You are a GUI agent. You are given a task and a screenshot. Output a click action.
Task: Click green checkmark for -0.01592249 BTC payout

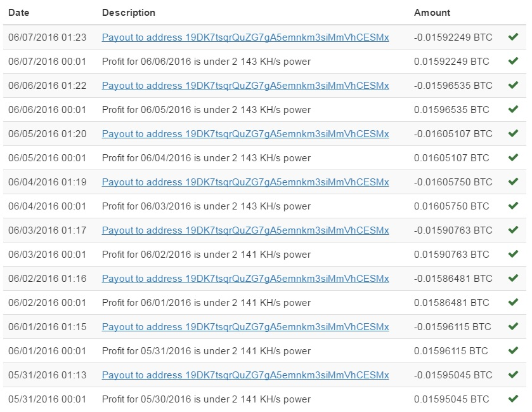point(514,37)
